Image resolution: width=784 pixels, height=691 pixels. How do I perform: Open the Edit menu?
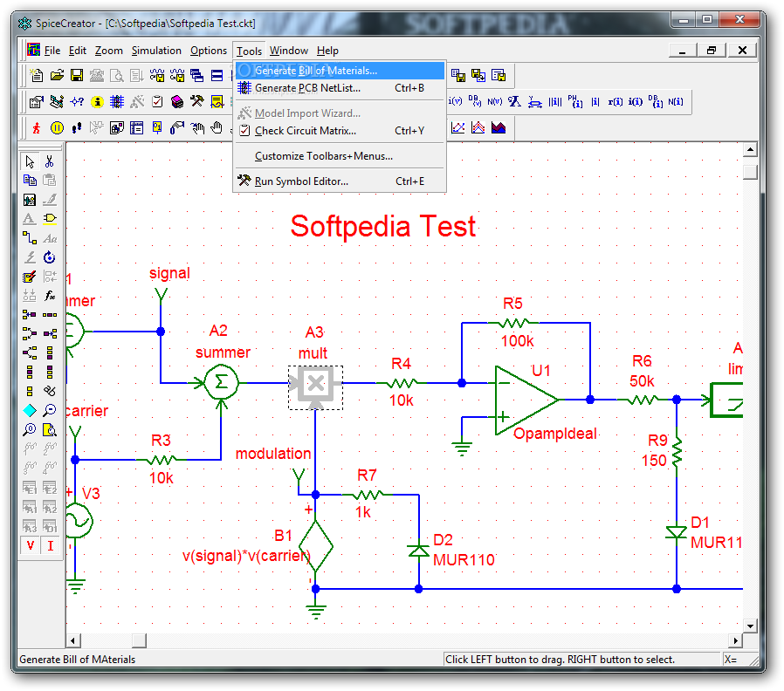(x=78, y=51)
